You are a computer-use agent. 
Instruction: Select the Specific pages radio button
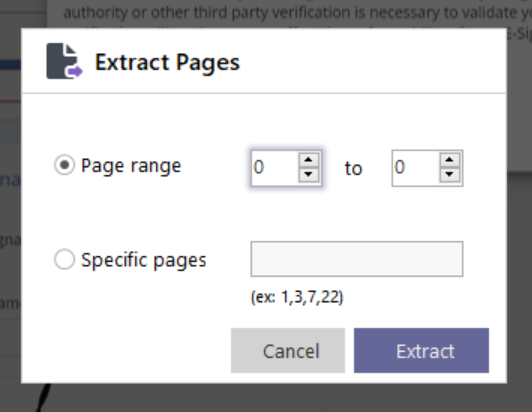(64, 259)
